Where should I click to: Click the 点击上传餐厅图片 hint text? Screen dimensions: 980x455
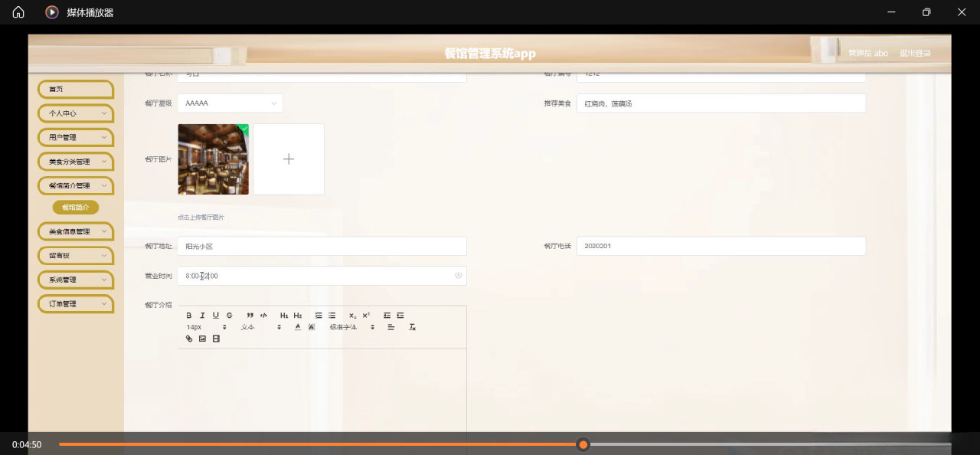click(201, 218)
